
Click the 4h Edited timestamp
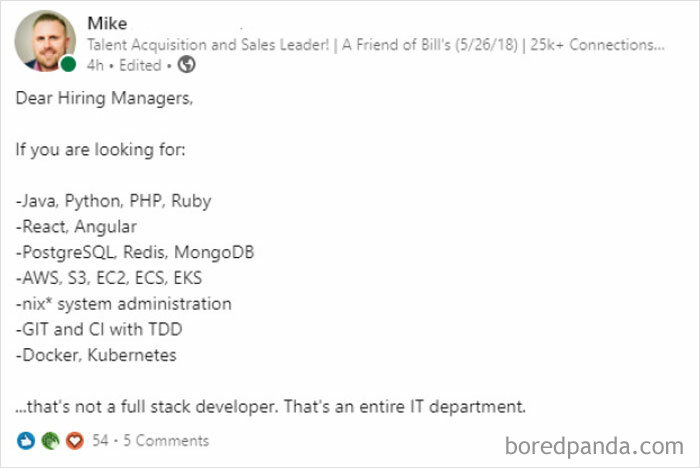(124, 65)
